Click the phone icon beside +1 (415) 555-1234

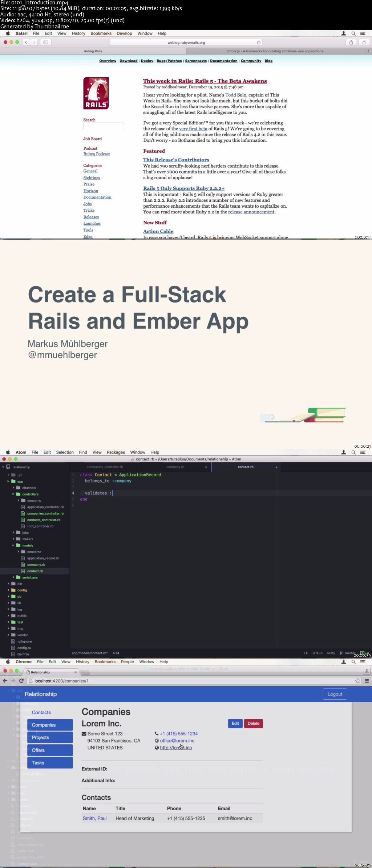pos(157,734)
